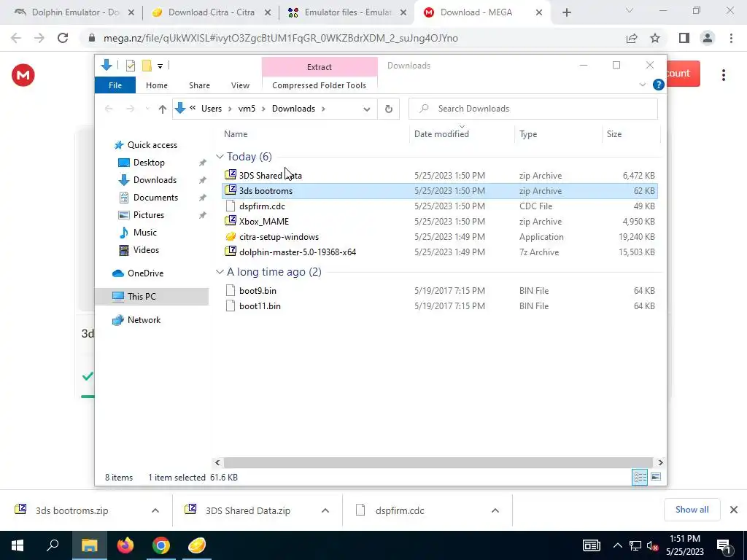Open menu arrow for 3DS Shared Data.zip download
Image resolution: width=747 pixels, height=560 pixels.
pos(325,510)
